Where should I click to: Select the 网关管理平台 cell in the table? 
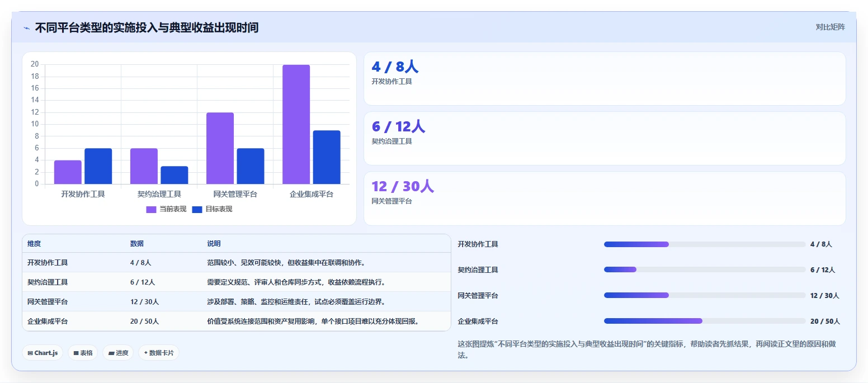pos(48,302)
